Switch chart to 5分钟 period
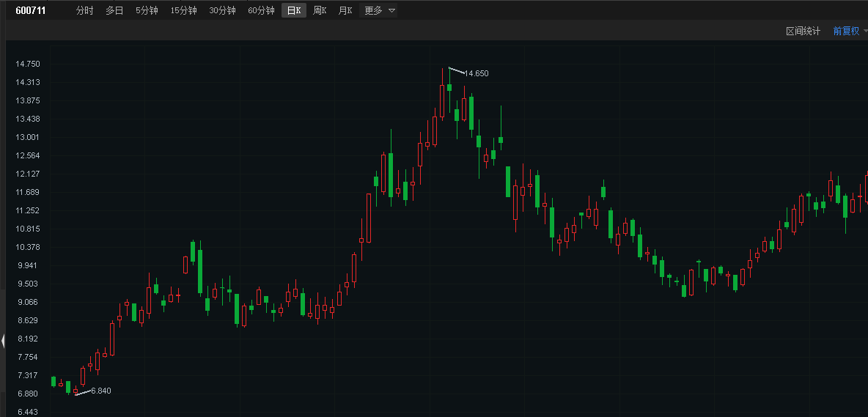The width and height of the screenshot is (868, 417). click(147, 11)
